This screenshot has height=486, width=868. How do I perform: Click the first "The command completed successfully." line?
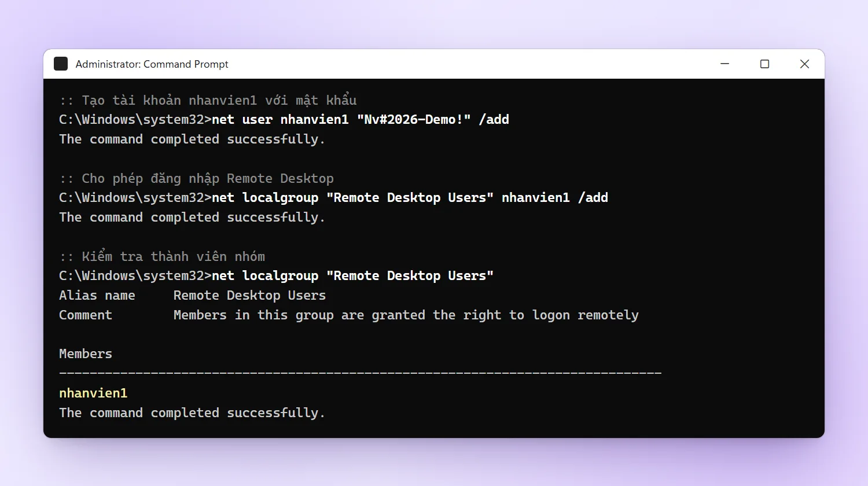pyautogui.click(x=192, y=139)
